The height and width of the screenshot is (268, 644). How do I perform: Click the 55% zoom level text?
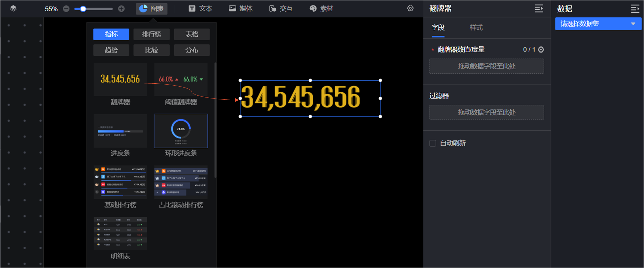point(51,9)
